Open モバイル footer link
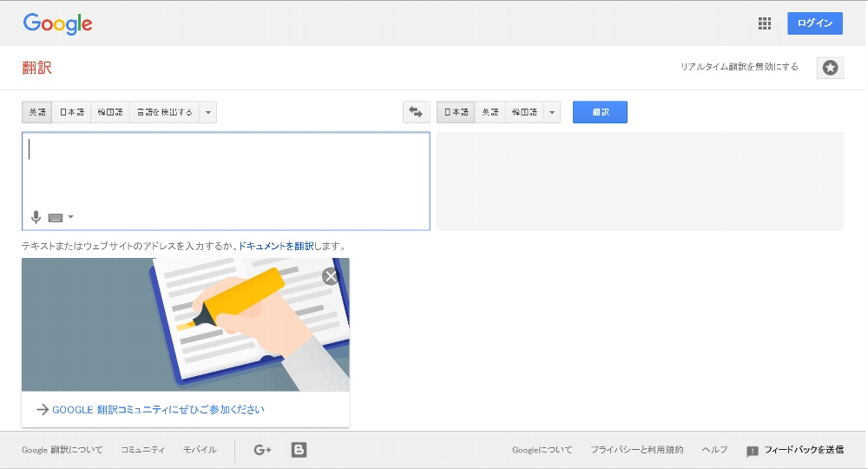The width and height of the screenshot is (868, 469). [200, 450]
